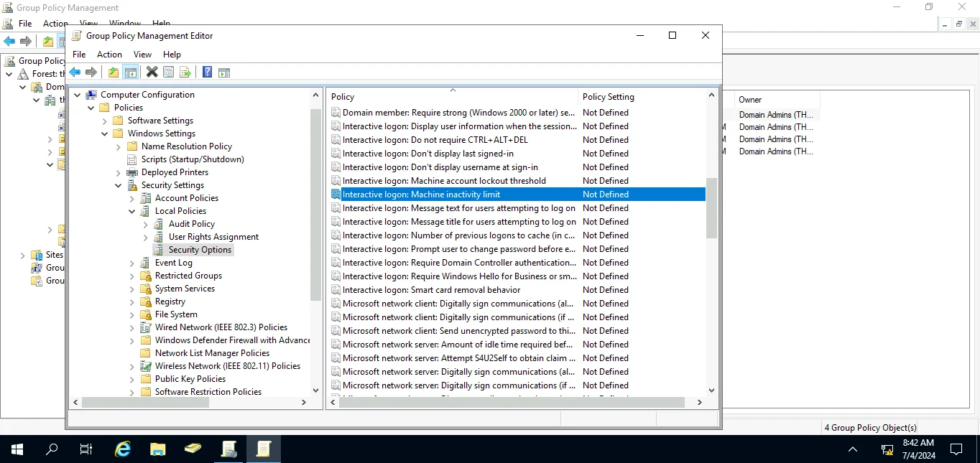Select Public Key Policies in the tree
The height and width of the screenshot is (463, 980).
click(190, 379)
